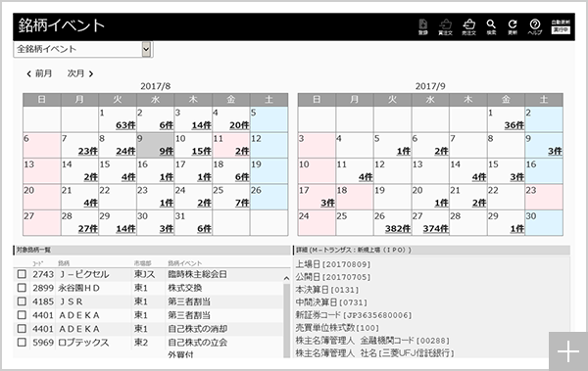Open 382件 events on September 26
The width and height of the screenshot is (588, 371).
point(398,229)
